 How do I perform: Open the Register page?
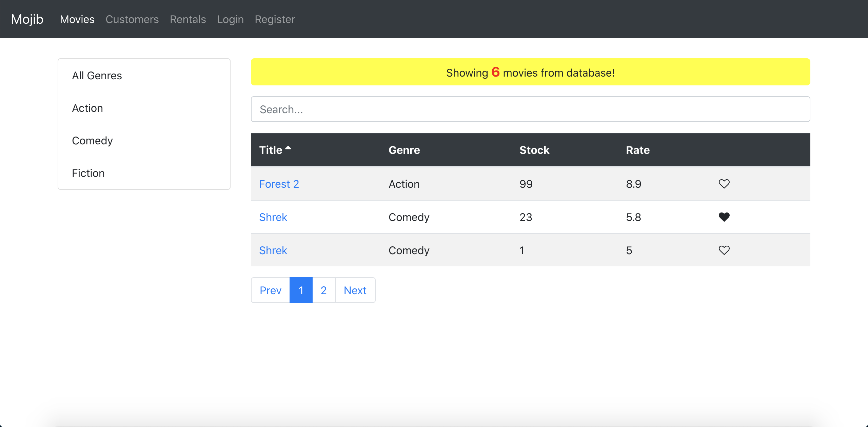(275, 19)
